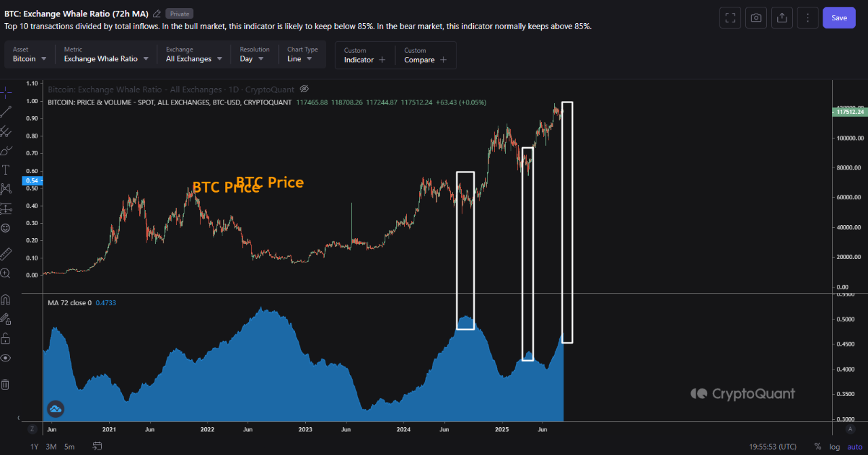The height and width of the screenshot is (455, 868).
Task: Select the 3M timeframe
Action: point(50,446)
